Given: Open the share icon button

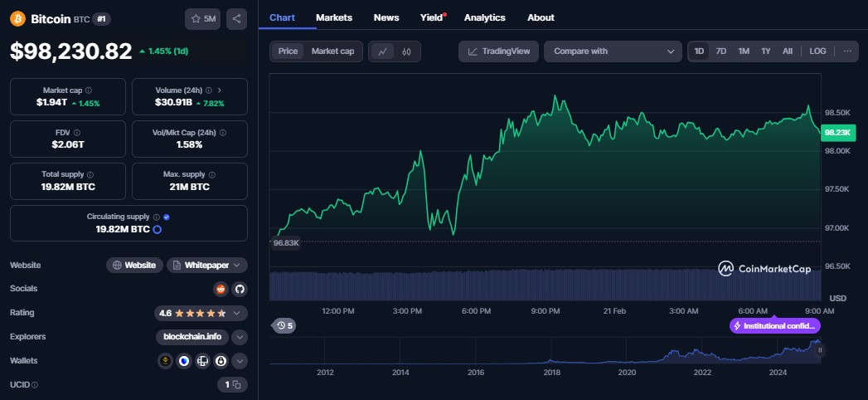Looking at the screenshot, I should pyautogui.click(x=236, y=19).
